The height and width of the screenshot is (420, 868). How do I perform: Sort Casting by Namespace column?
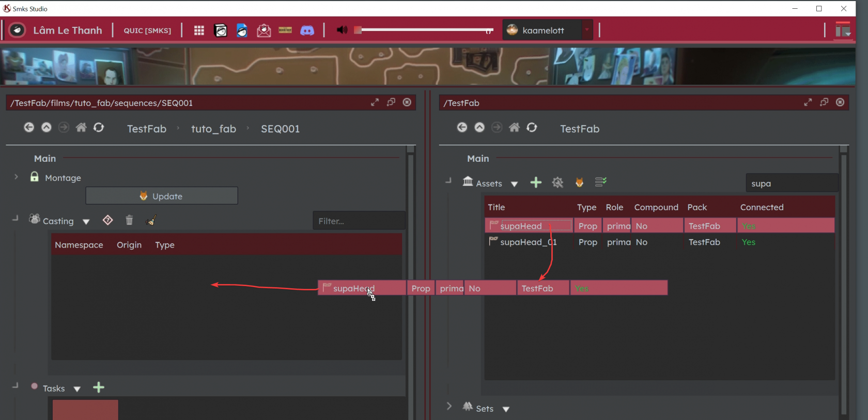79,245
